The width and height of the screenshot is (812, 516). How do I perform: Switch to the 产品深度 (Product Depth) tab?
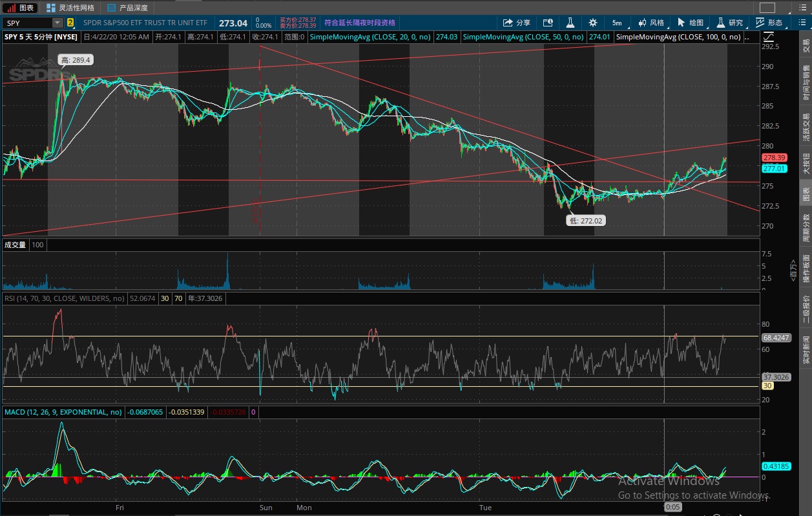point(128,8)
